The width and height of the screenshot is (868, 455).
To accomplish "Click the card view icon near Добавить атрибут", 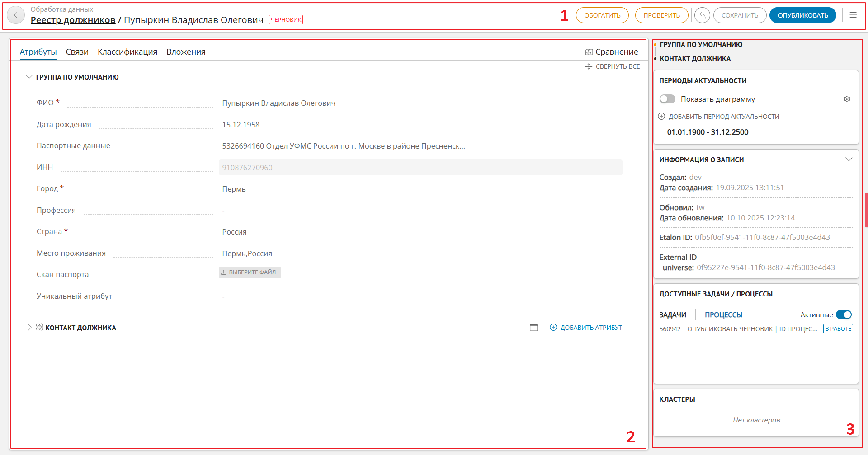I will 534,328.
